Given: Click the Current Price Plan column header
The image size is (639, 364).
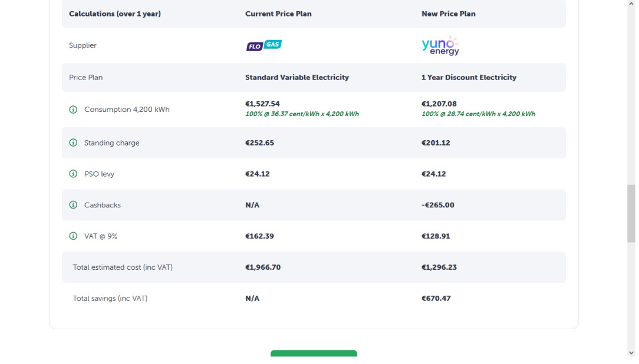Looking at the screenshot, I should [x=278, y=14].
